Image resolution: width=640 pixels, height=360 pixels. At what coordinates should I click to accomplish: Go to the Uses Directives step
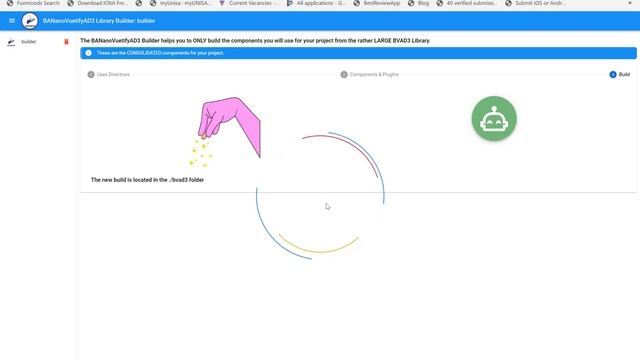pos(109,74)
